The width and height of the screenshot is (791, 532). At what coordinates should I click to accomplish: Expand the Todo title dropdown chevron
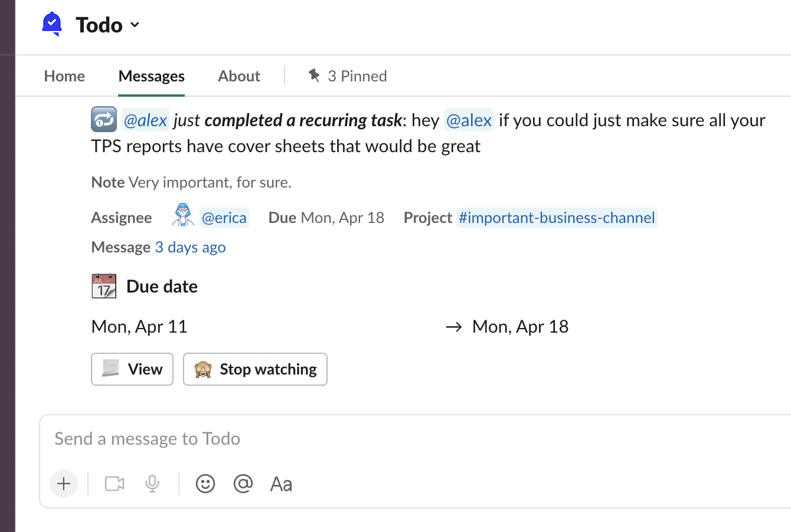135,25
